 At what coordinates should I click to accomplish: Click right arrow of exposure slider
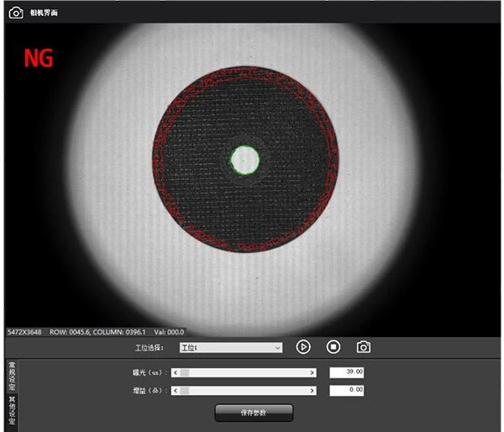point(312,373)
